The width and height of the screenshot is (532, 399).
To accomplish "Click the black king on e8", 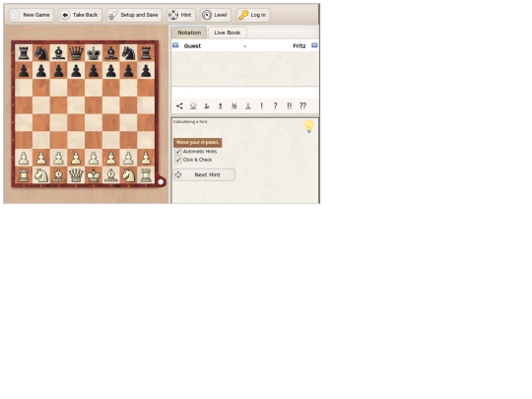I will coord(94,53).
